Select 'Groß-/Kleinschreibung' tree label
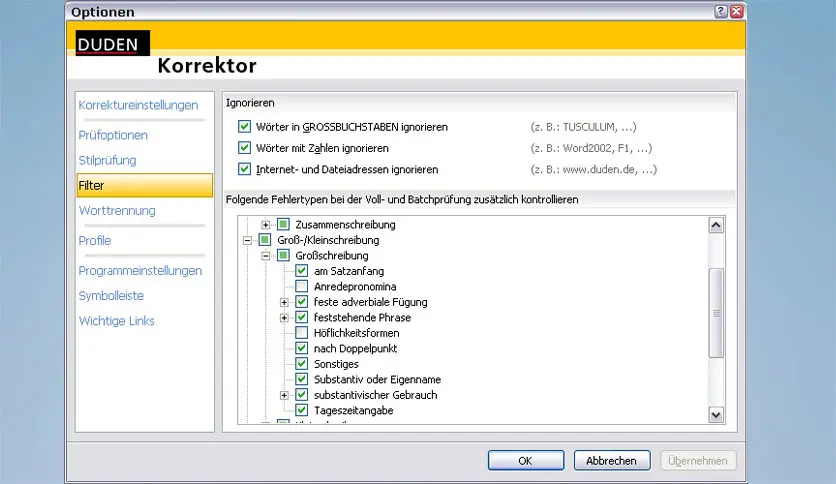The height and width of the screenshot is (484, 836). pyautogui.click(x=328, y=240)
